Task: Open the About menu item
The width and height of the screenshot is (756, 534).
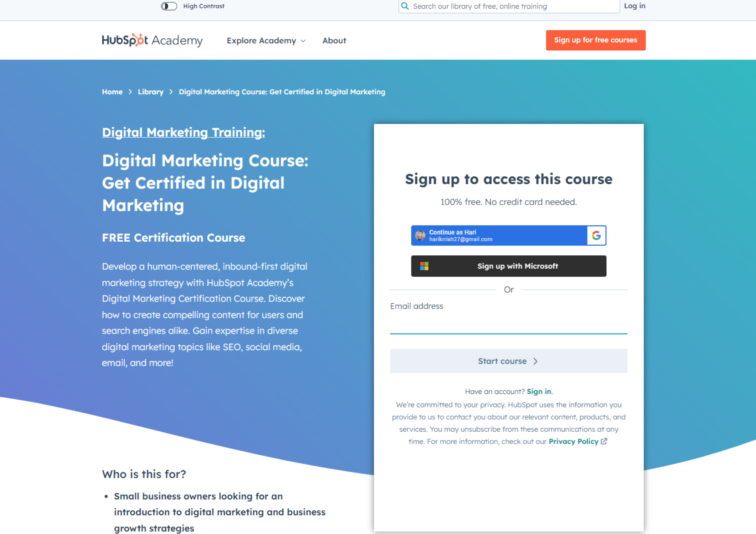Action: [334, 40]
